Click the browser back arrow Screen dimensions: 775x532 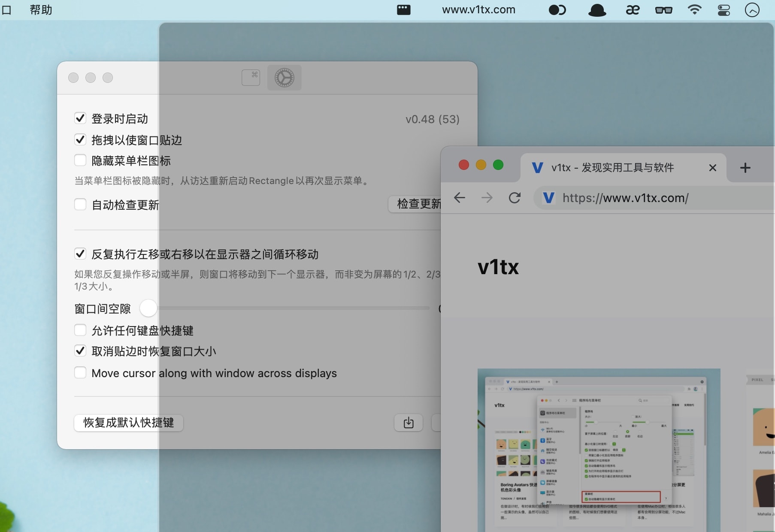tap(460, 198)
